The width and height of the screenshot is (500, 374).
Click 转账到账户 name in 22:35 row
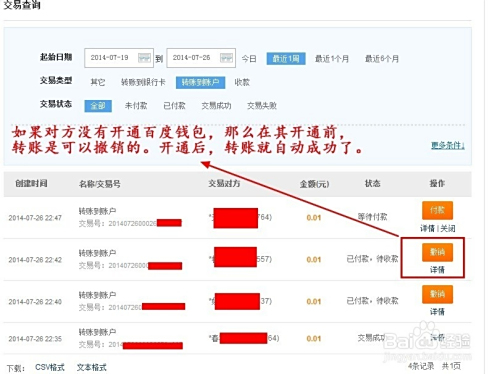pyautogui.click(x=97, y=332)
